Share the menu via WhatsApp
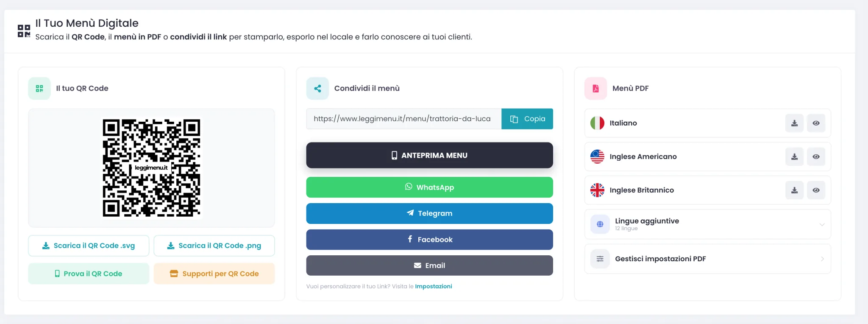868x324 pixels. pyautogui.click(x=429, y=187)
